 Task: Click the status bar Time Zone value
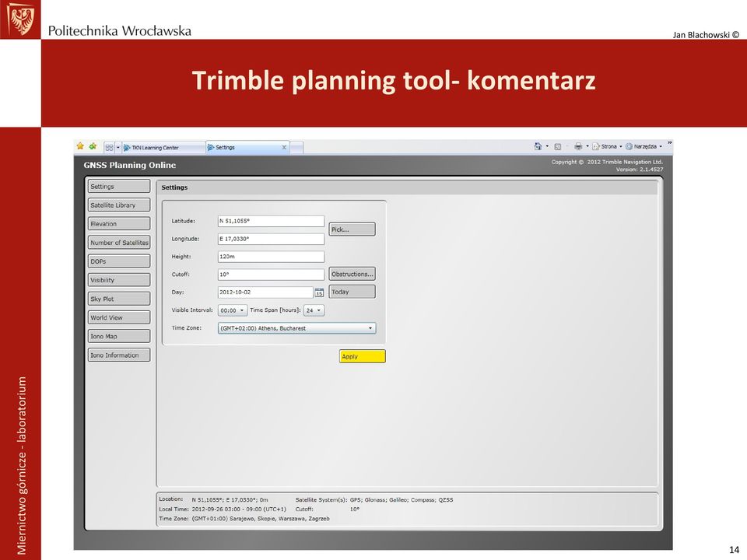pos(261,519)
